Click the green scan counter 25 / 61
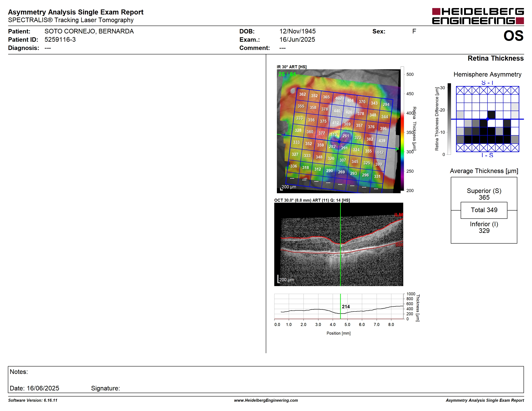 287,74
